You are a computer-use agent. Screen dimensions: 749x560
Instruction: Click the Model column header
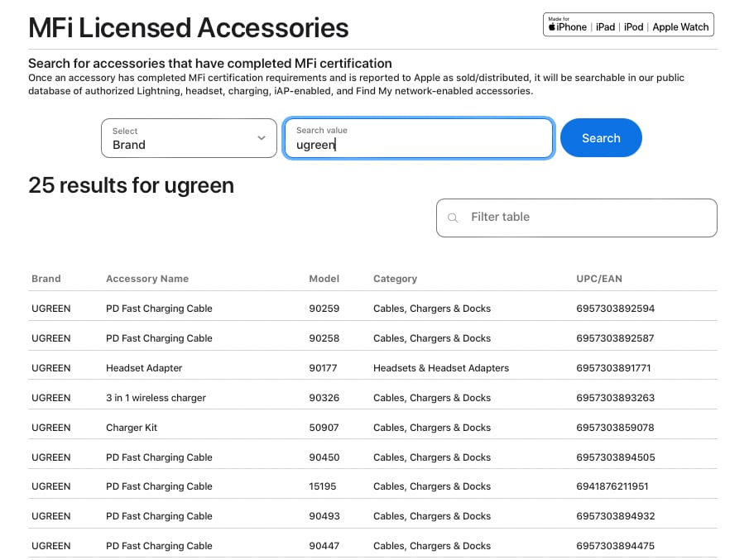coord(324,279)
